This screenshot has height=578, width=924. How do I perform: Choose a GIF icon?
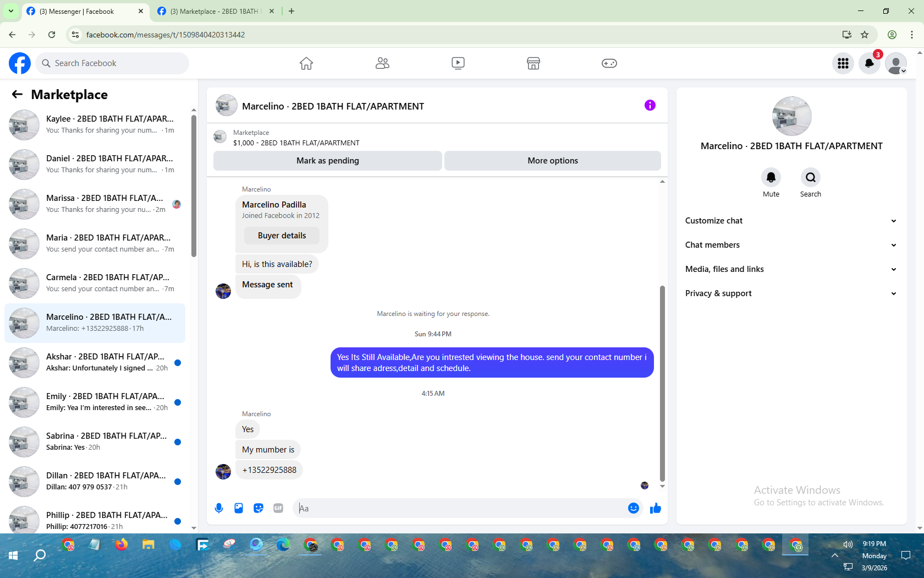278,508
